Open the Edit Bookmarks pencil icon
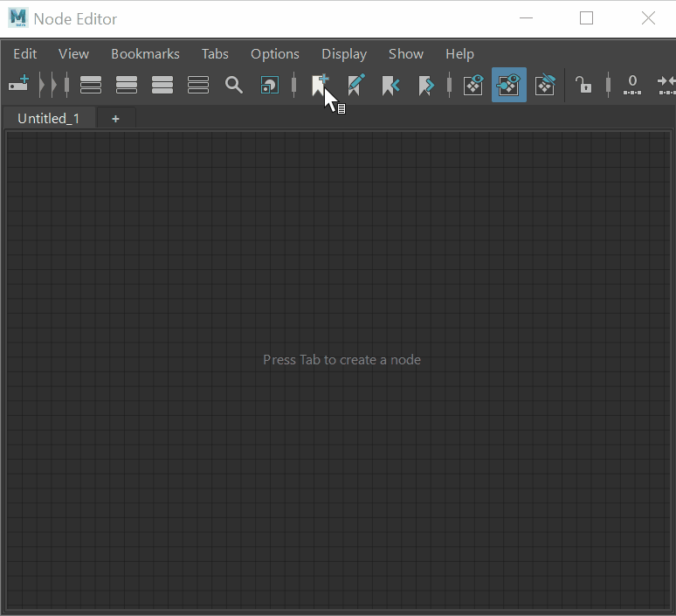 tap(355, 85)
